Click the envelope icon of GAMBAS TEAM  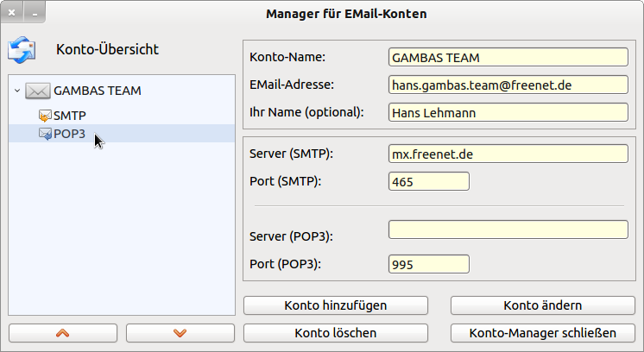(x=37, y=91)
